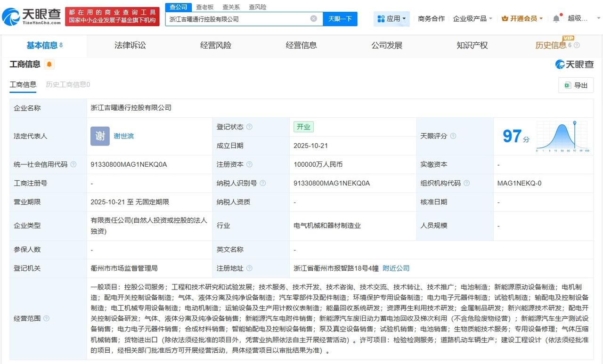Open legal representative 谢世滨 link

coord(123,136)
